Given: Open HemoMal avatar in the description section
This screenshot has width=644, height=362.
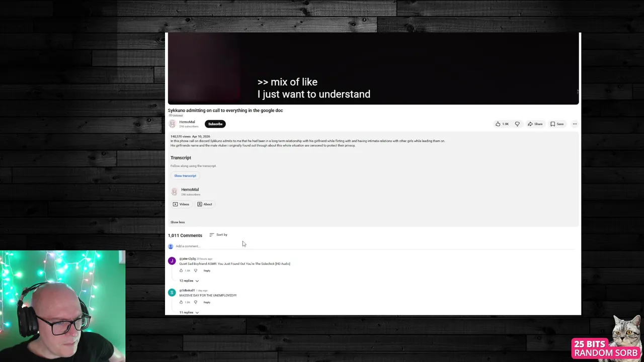Looking at the screenshot, I should 174,192.
